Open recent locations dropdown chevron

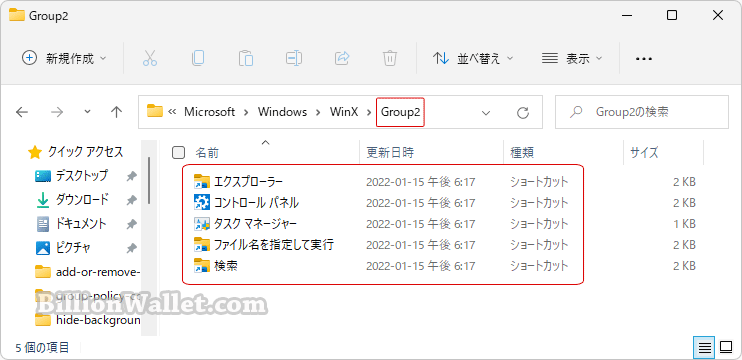point(87,112)
